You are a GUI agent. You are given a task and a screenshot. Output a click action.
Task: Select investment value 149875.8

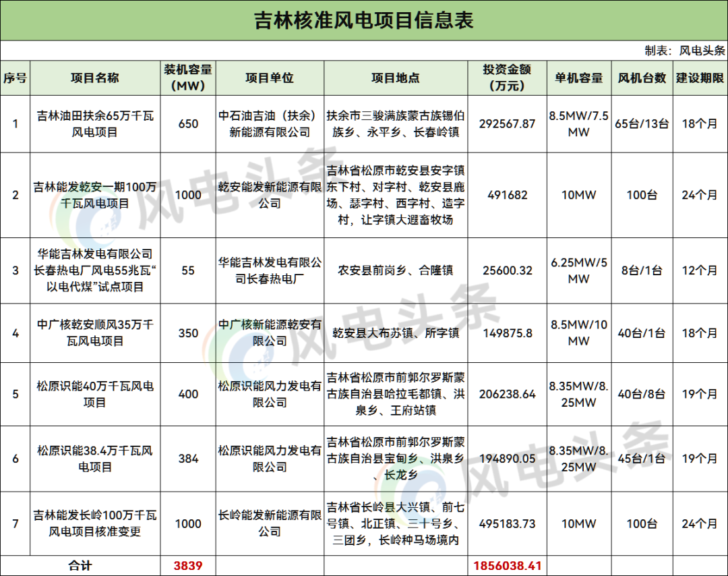pos(507,333)
